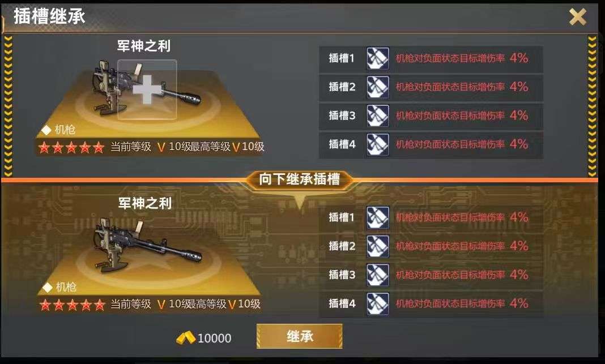605x364 pixels.
Task: Select the skill icon in lower 插槽2
Action: tap(377, 246)
